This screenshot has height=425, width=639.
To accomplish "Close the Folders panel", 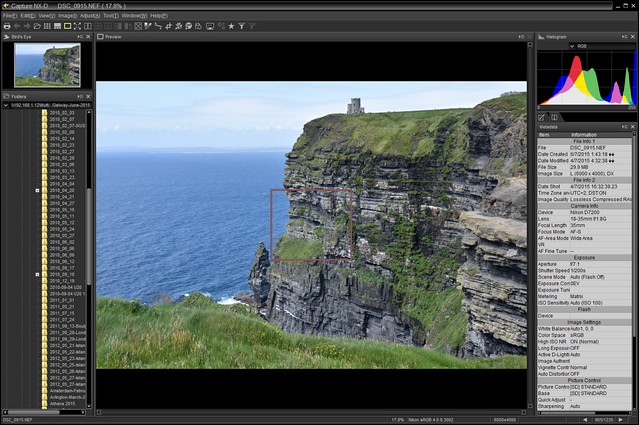I will (x=88, y=97).
